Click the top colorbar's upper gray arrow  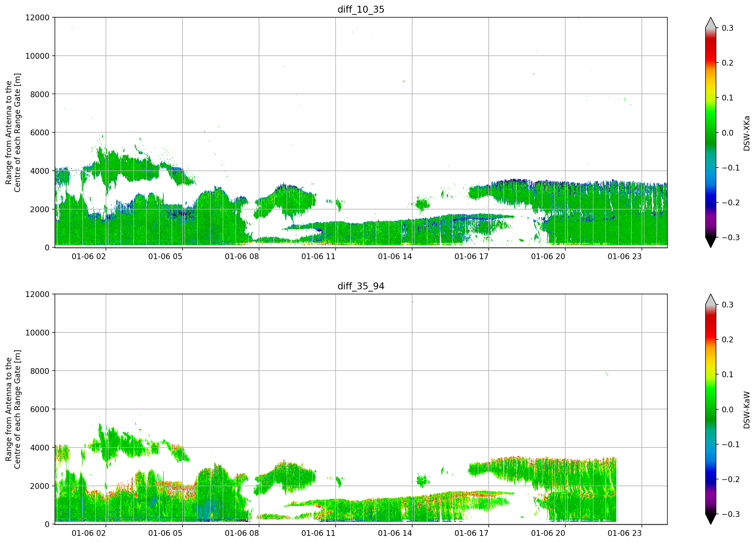pos(710,23)
